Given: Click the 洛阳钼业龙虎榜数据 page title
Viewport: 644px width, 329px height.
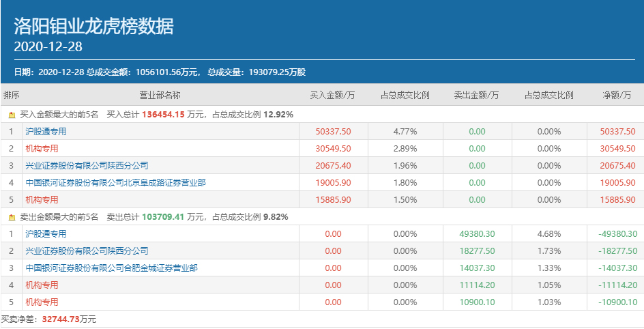Looking at the screenshot, I should click(x=93, y=26).
